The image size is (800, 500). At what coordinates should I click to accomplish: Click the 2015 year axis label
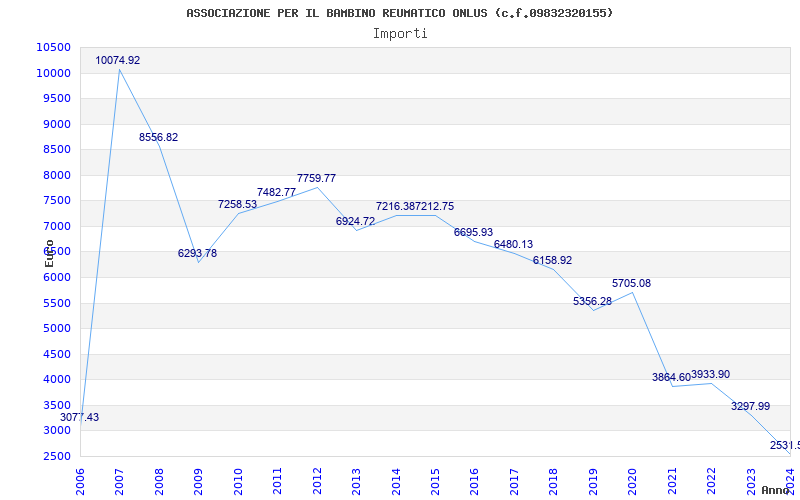(x=435, y=481)
